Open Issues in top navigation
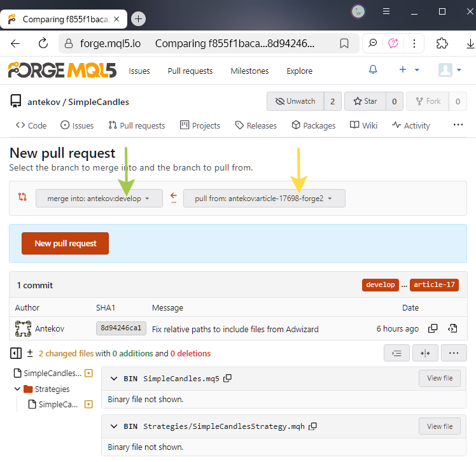 (x=139, y=71)
